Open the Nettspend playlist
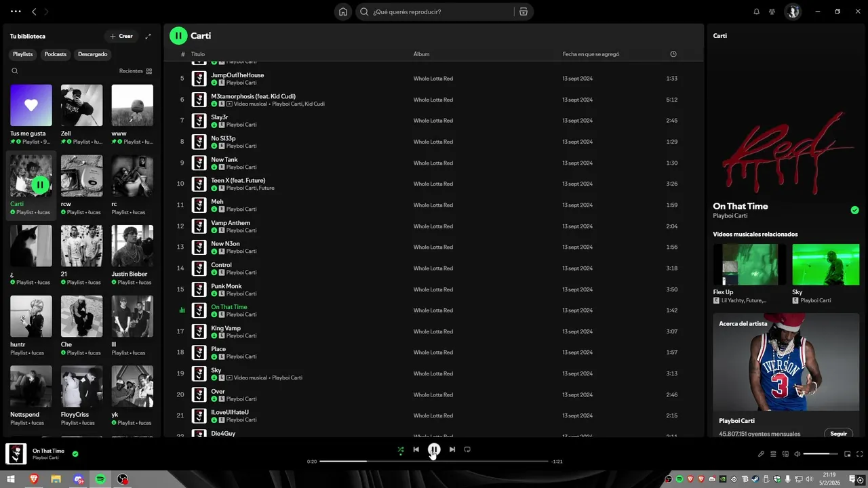This screenshot has height=488, width=868. click(x=31, y=396)
